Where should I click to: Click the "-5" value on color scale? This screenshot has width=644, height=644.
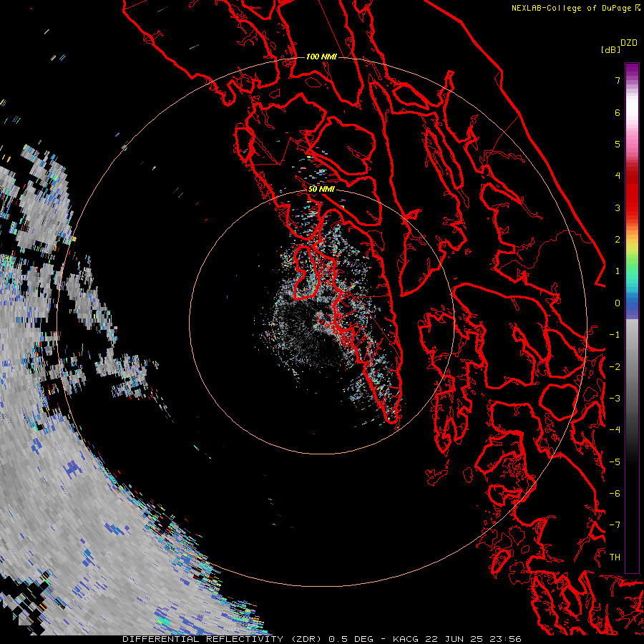click(x=615, y=462)
